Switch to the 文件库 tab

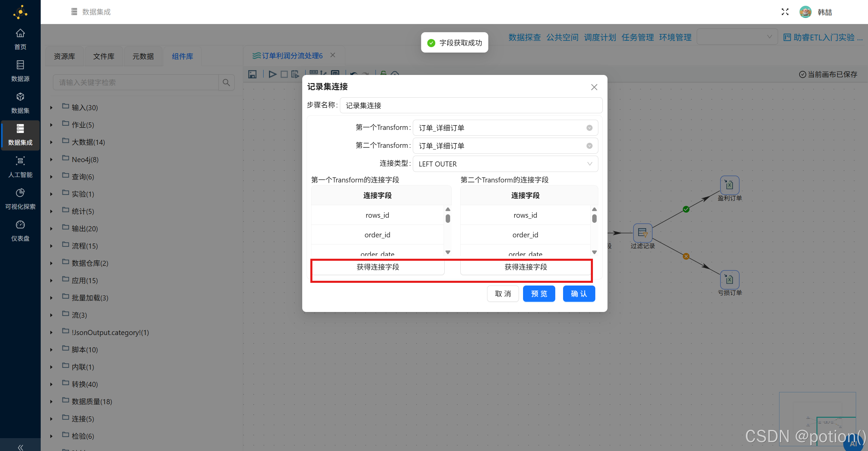[x=104, y=56]
